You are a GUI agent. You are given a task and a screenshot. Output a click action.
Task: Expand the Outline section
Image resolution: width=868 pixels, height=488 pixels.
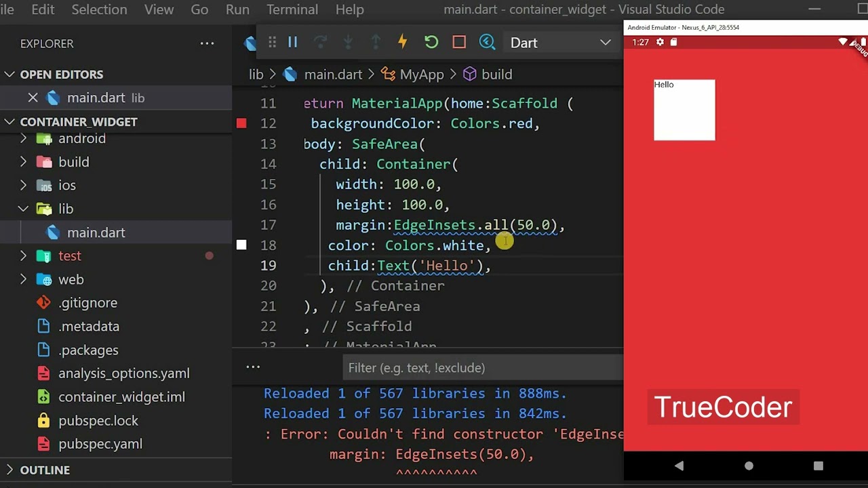click(9, 470)
